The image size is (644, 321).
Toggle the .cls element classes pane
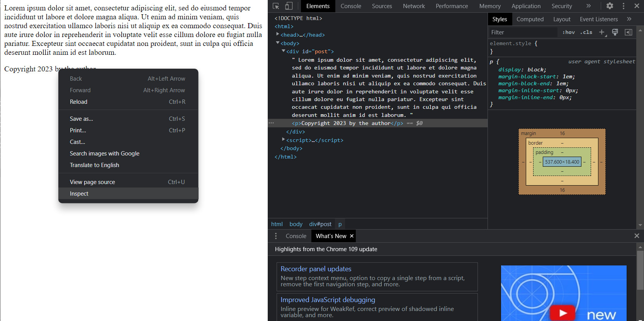tap(586, 32)
